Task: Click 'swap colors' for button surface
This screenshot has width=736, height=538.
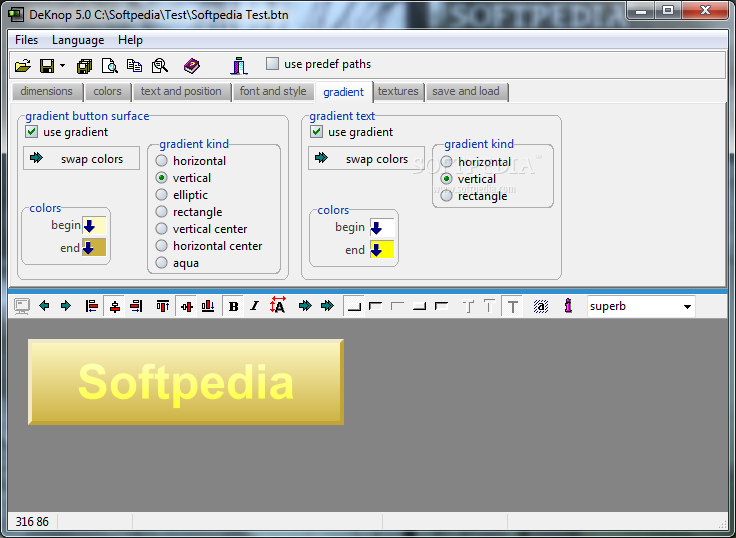Action: point(81,158)
